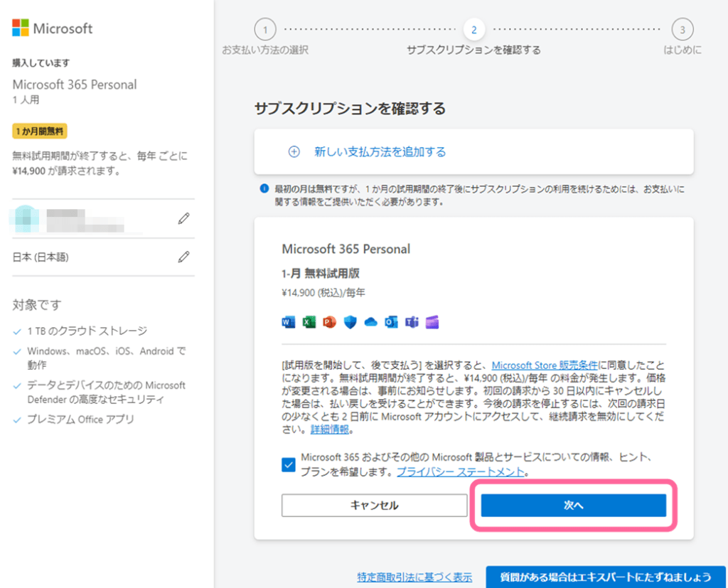Uncheck the Microsoft 365 information opt-in checkbox

pyautogui.click(x=289, y=464)
